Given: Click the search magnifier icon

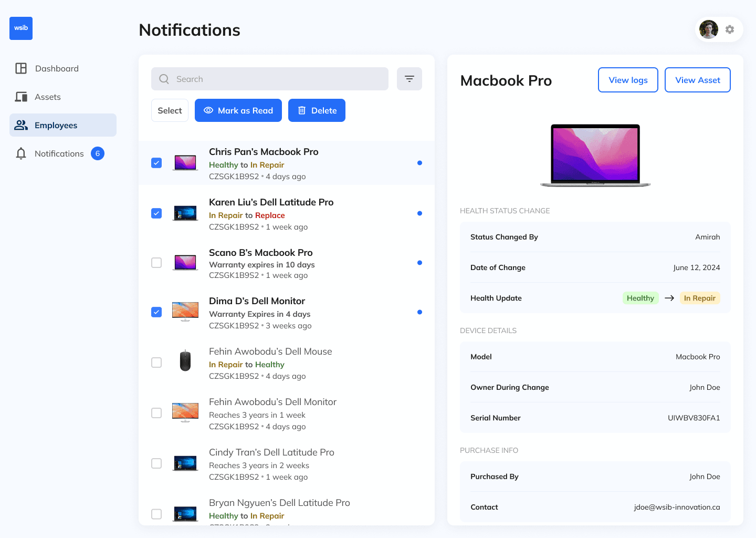Looking at the screenshot, I should point(164,79).
